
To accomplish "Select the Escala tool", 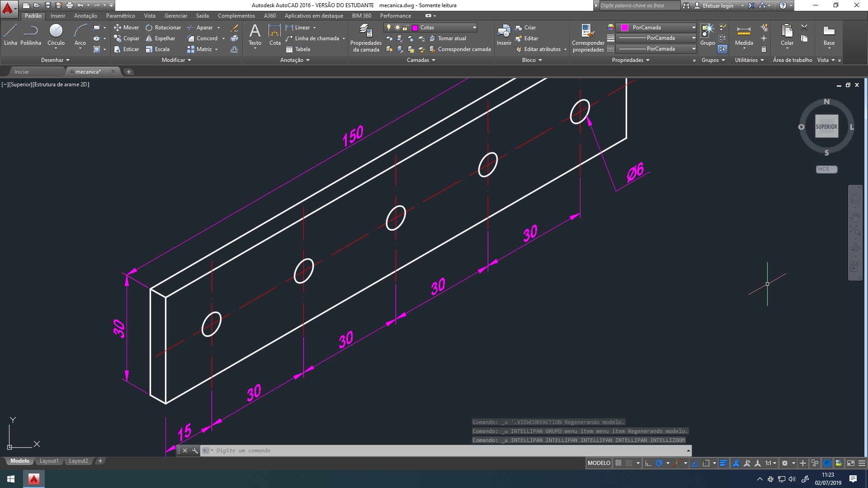I will click(x=157, y=49).
